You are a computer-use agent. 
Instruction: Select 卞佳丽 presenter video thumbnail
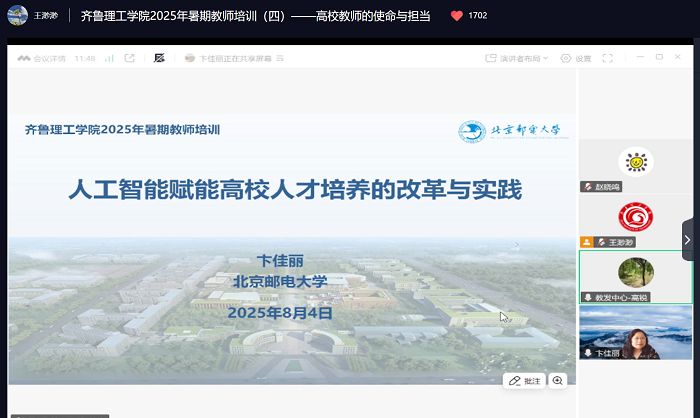(x=635, y=332)
